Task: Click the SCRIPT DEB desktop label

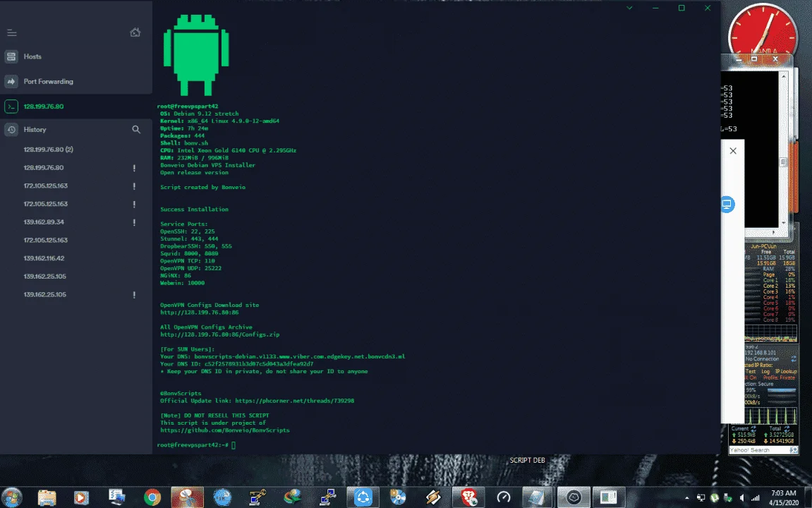Action: pyautogui.click(x=527, y=460)
